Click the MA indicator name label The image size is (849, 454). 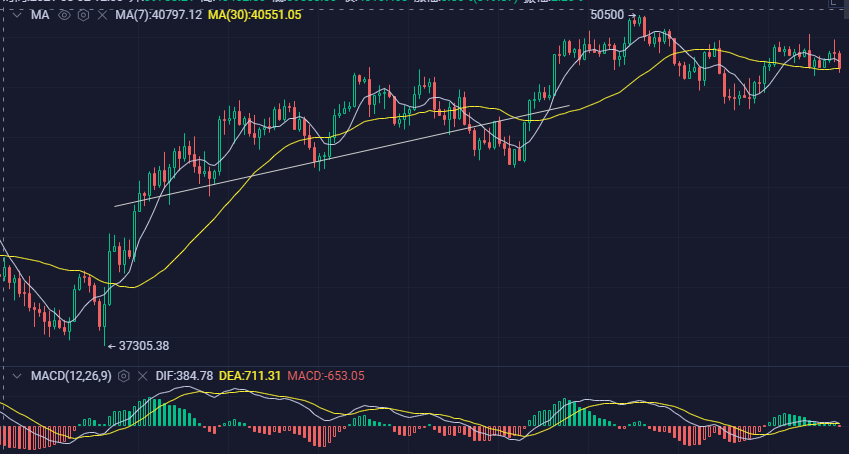tap(40, 15)
